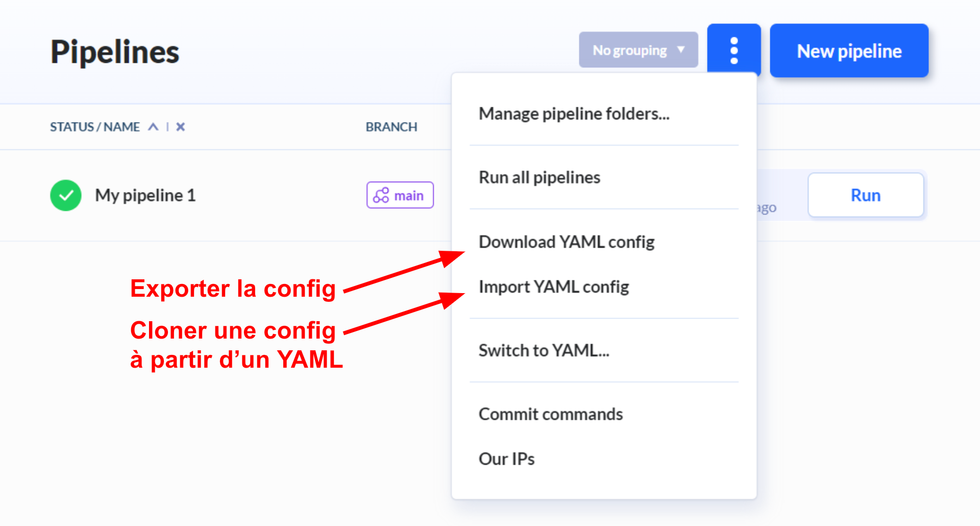Image resolution: width=980 pixels, height=526 pixels.
Task: Click the branch icon in main tag
Action: point(381,195)
